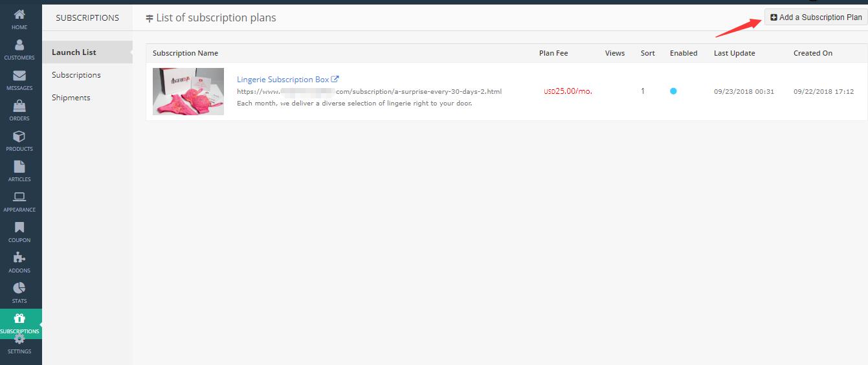View Stats pie chart icon

click(19, 289)
